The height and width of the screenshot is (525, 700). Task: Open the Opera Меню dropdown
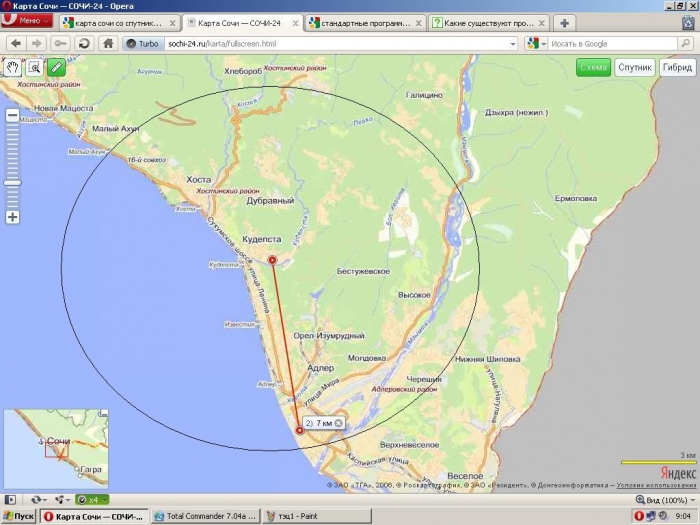(28, 21)
